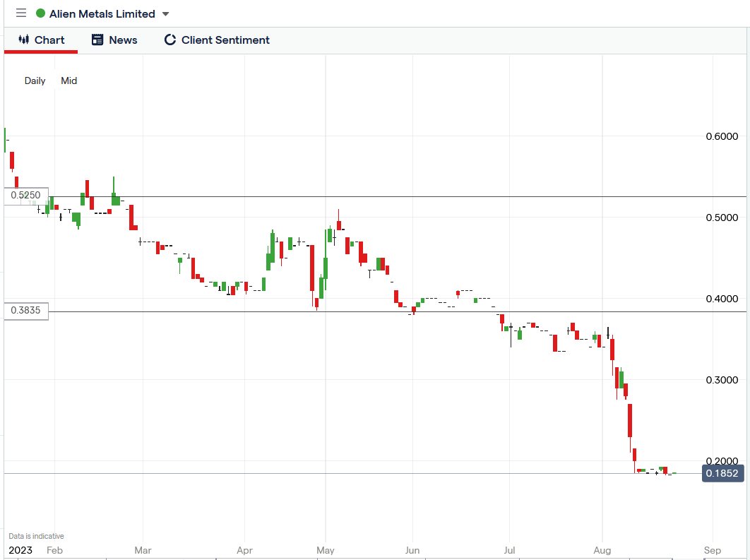Click the 0.4000 price axis label

(722, 299)
